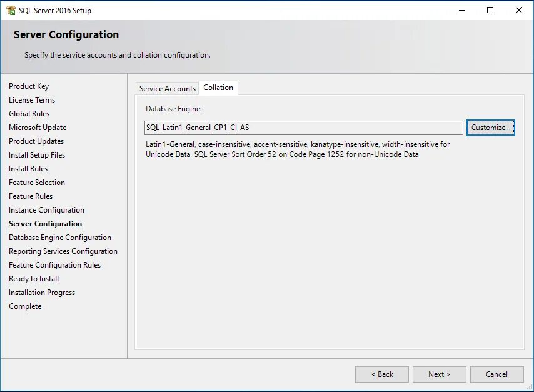Viewport: 534px width, 392px height.
Task: Click the Database Engine collation field
Action: [x=303, y=128]
